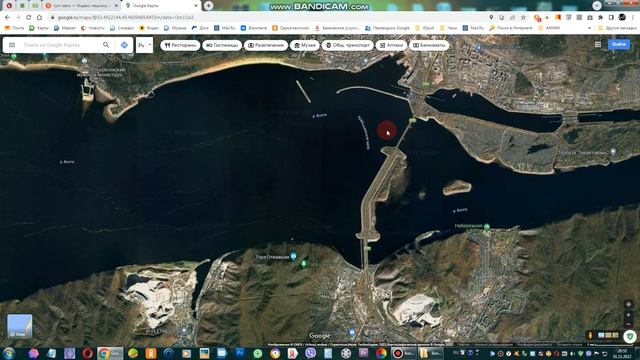Screen dimensions: 640x360
Task: Filter map by Музеи chip
Action: tap(304, 45)
